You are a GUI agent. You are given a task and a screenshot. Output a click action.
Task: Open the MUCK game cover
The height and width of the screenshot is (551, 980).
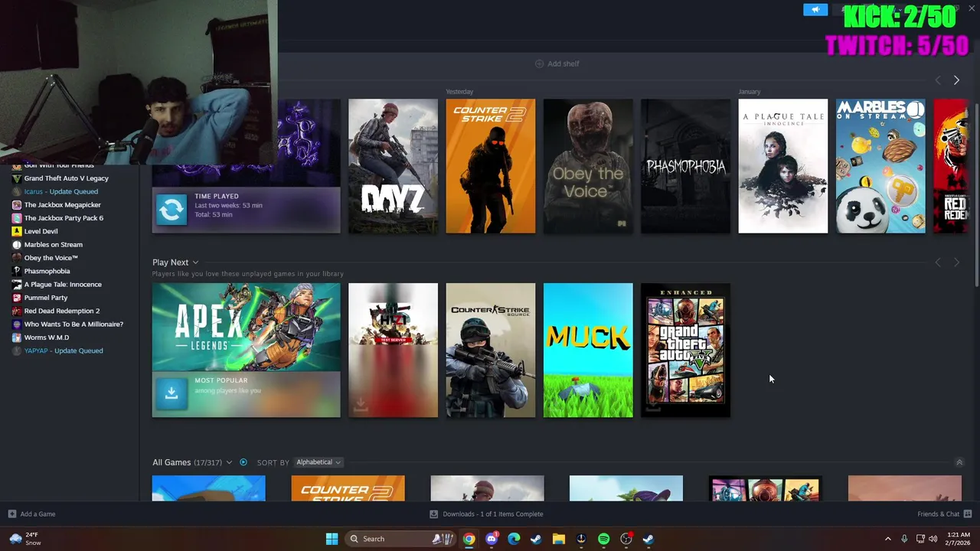tap(588, 350)
